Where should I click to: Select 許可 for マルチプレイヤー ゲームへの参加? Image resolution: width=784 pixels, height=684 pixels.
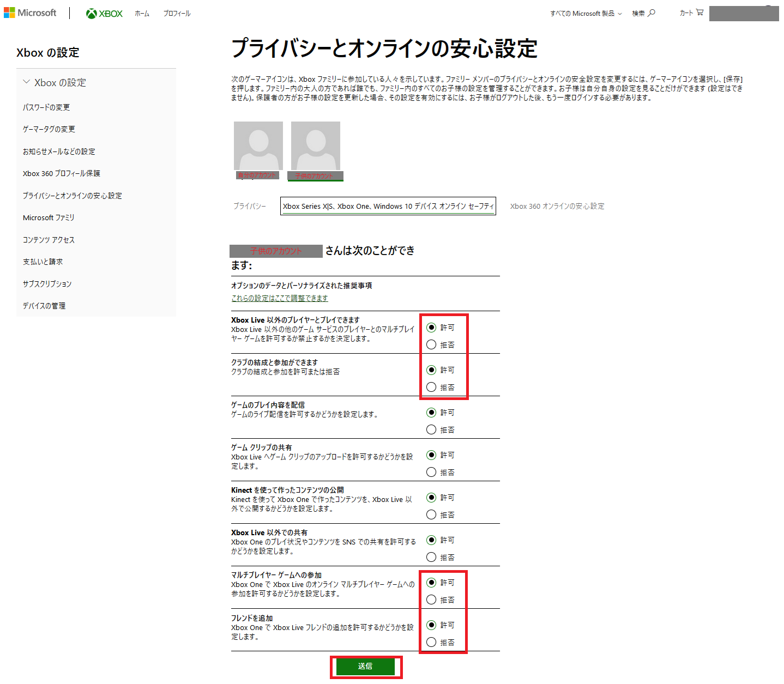[x=431, y=583]
